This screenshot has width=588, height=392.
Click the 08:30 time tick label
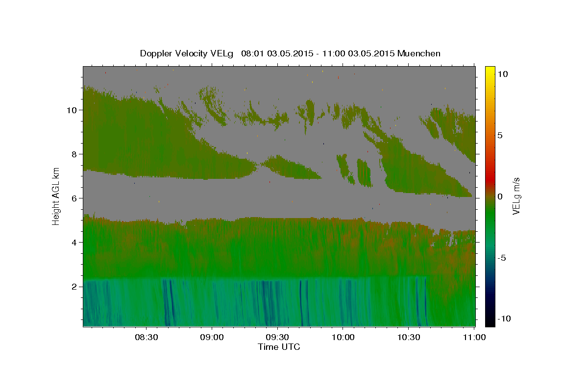(147, 337)
